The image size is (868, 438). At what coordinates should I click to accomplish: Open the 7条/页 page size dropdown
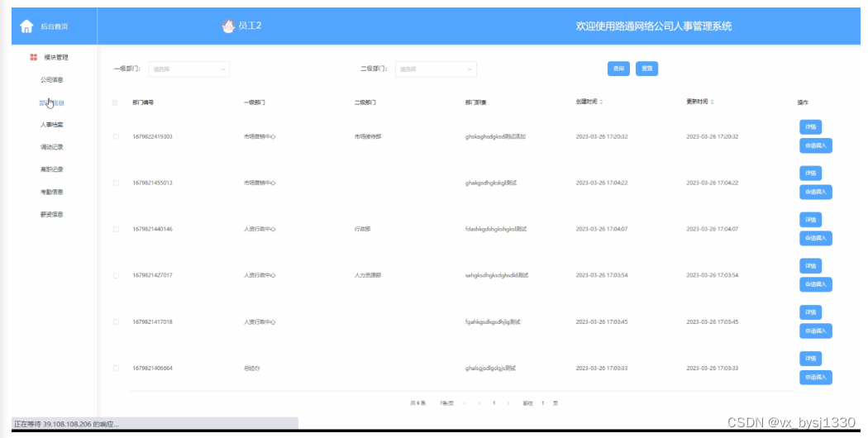click(x=452, y=403)
